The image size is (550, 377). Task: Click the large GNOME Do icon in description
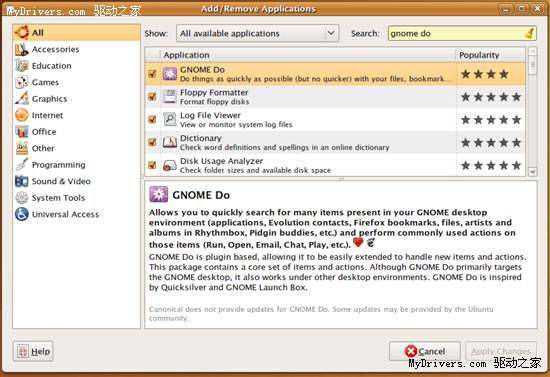(159, 194)
